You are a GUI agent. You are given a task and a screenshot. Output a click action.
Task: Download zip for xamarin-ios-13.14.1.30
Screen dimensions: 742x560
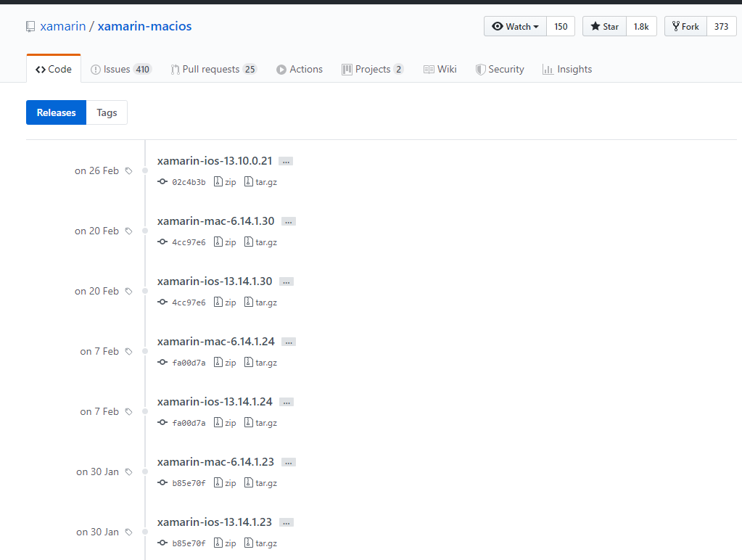coord(225,302)
